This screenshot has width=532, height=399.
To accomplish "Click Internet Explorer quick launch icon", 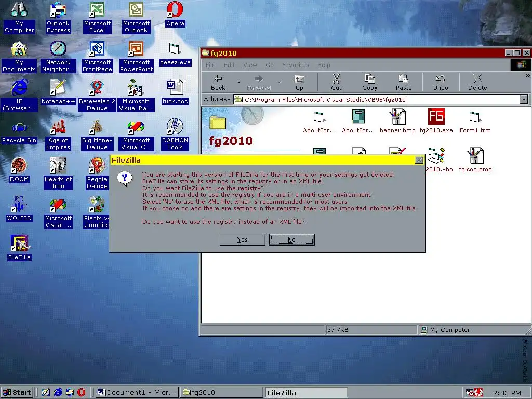I will point(58,393).
